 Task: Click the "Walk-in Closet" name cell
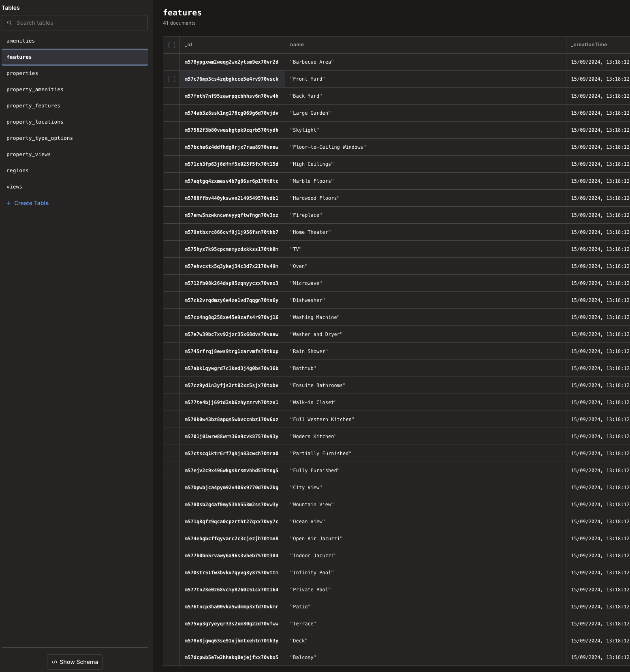click(425, 402)
